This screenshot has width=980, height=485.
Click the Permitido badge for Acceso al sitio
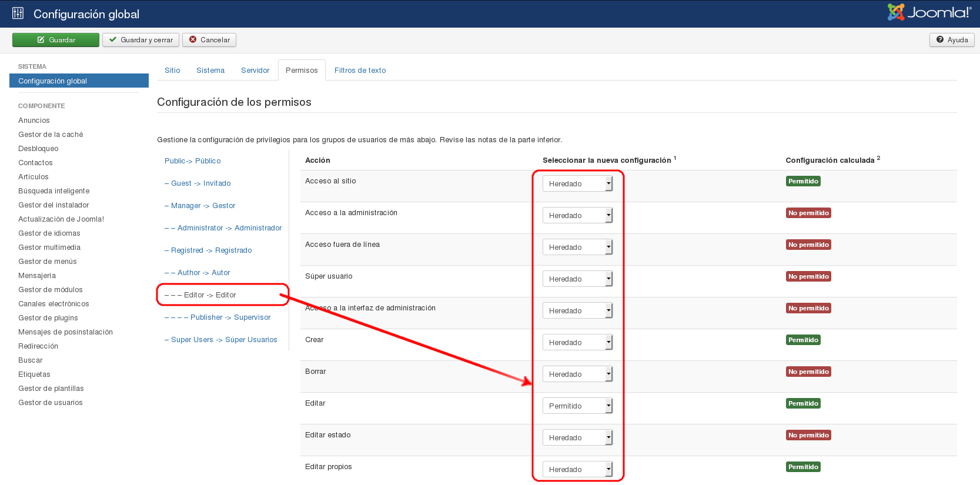803,182
